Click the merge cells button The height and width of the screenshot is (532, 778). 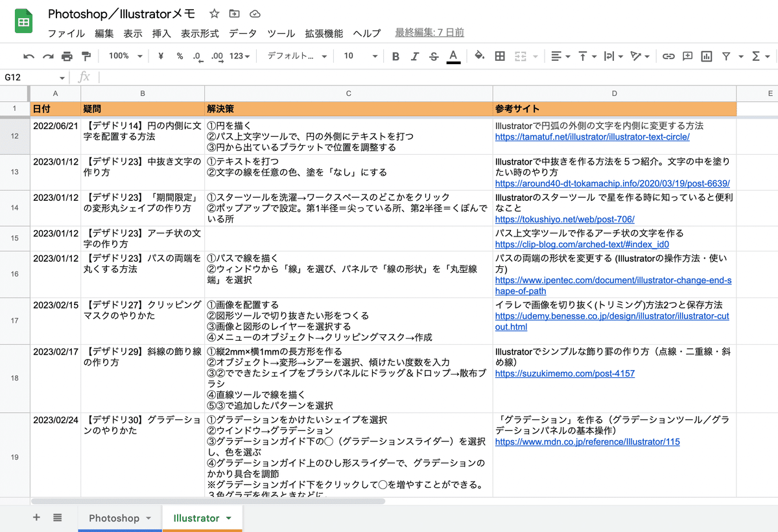click(x=519, y=56)
